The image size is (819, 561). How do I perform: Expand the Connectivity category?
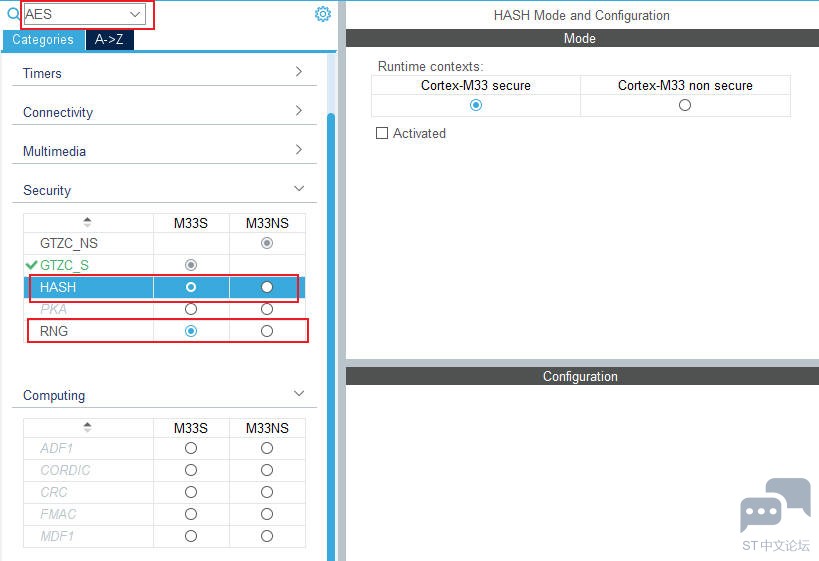point(164,111)
